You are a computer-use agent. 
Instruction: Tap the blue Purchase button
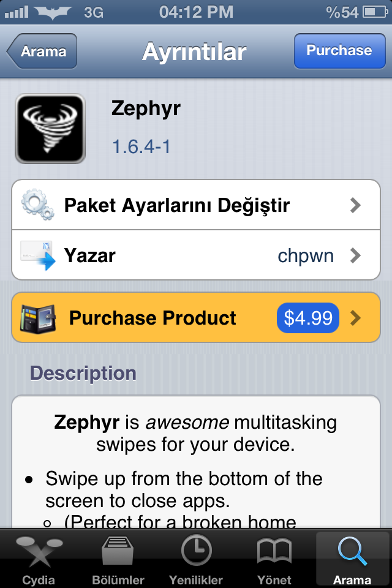(339, 51)
